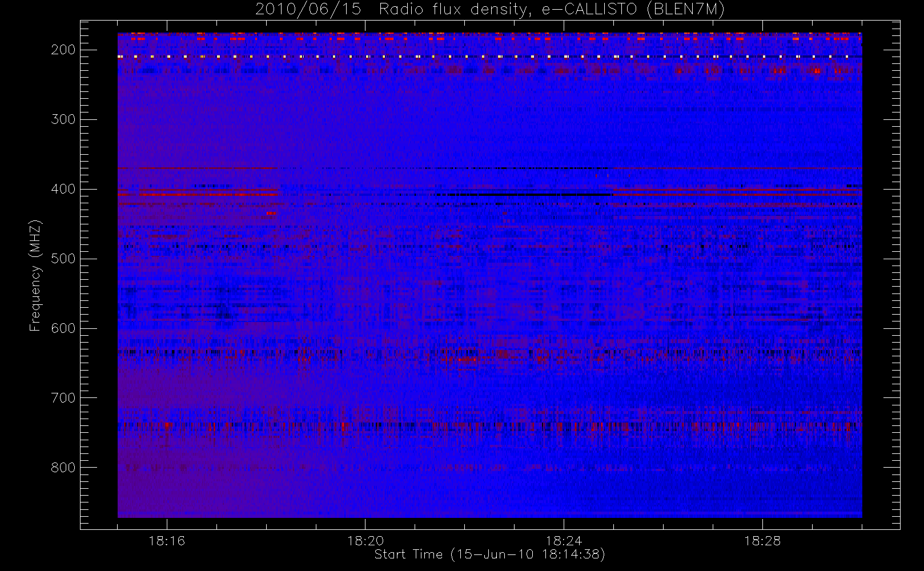The height and width of the screenshot is (571, 924).
Task: Click the 400 frequency tick label
Action: [63, 189]
